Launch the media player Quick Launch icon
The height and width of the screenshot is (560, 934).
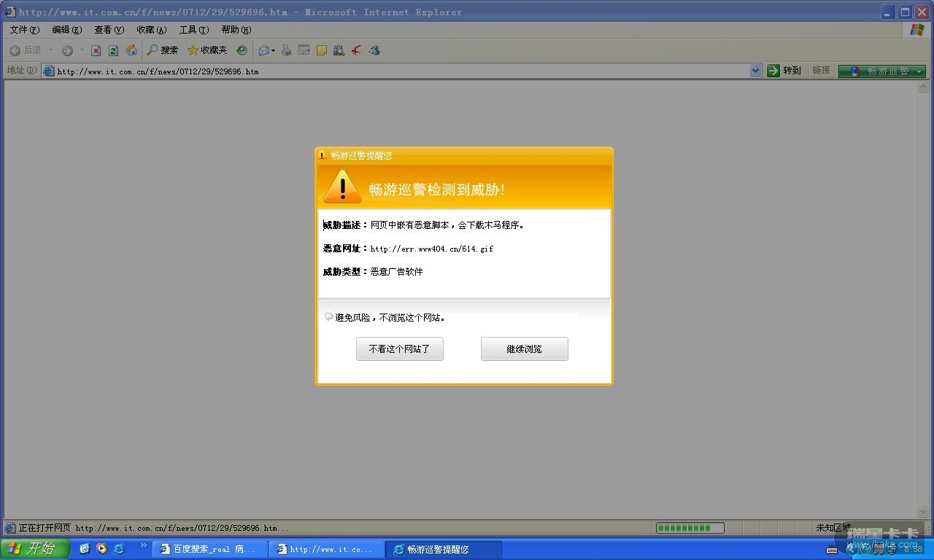pyautogui.click(x=101, y=549)
